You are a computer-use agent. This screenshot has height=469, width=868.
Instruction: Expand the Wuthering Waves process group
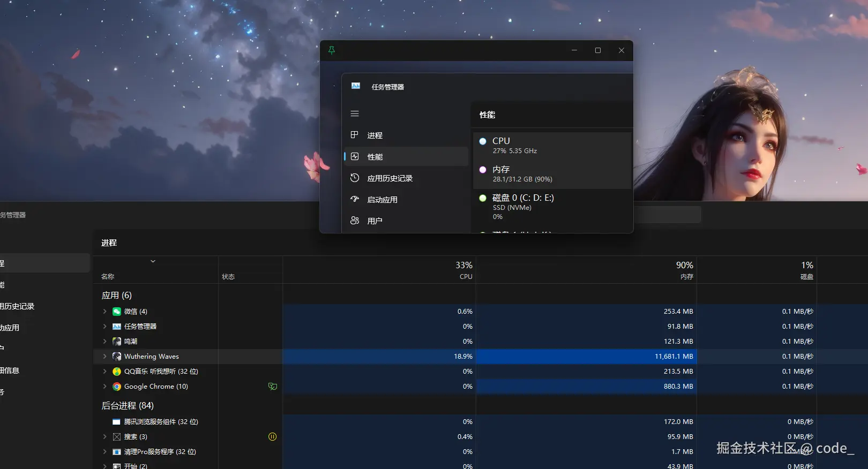click(x=104, y=357)
